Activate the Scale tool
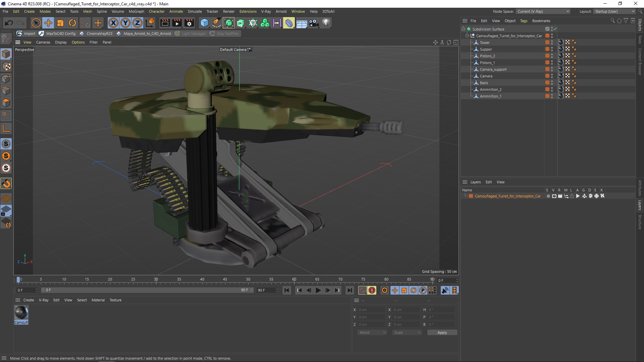Viewport: 644px width, 362px height. [x=60, y=23]
